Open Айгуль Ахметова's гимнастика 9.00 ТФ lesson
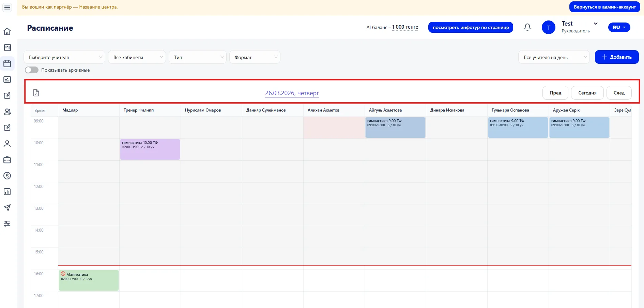644x308 pixels. tap(395, 128)
